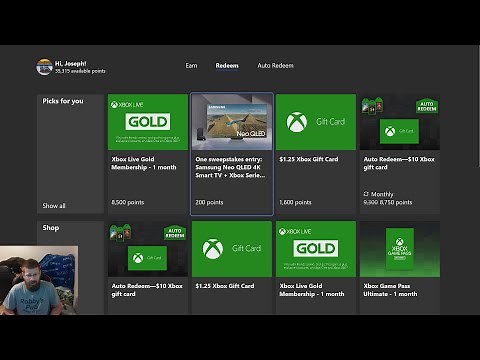Open $1.25 Gift Card image in Shop row
The image size is (480, 360).
point(232,249)
